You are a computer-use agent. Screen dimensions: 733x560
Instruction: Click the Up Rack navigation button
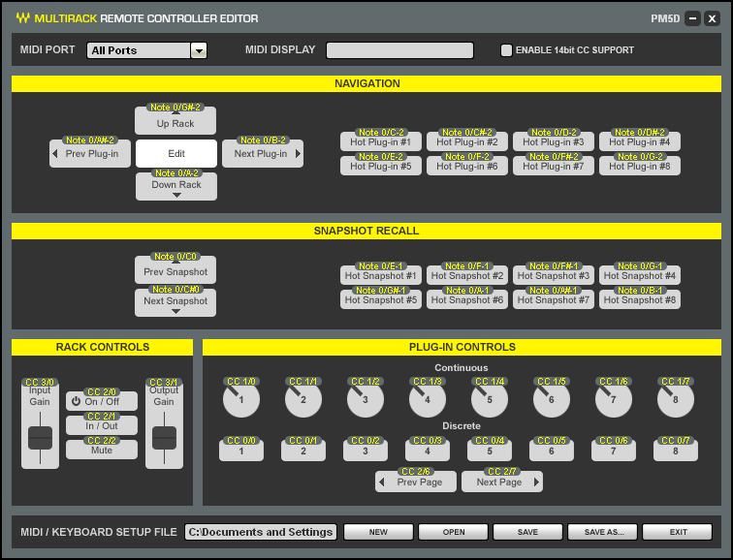tap(175, 120)
